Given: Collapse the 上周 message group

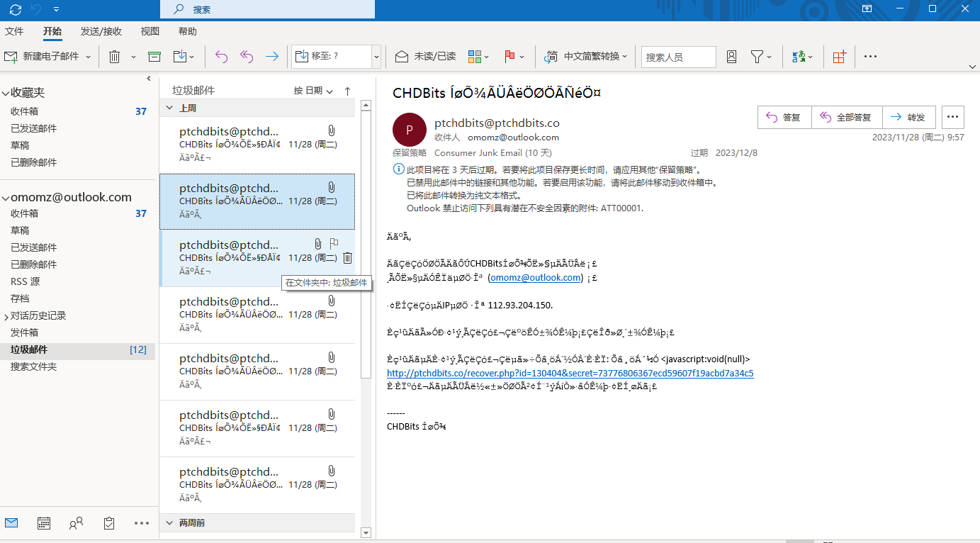Looking at the screenshot, I should click(169, 108).
